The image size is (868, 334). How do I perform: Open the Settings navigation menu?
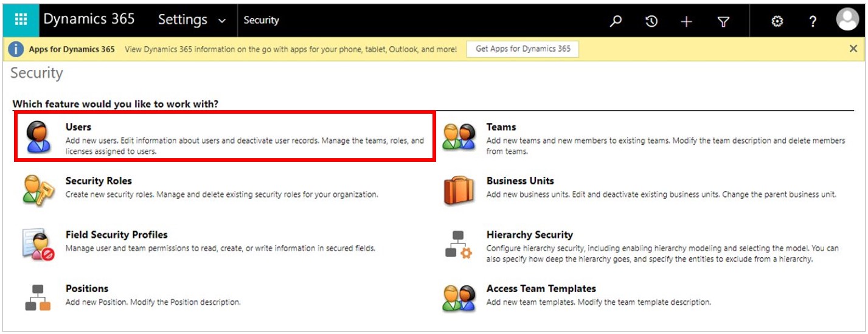coord(192,19)
